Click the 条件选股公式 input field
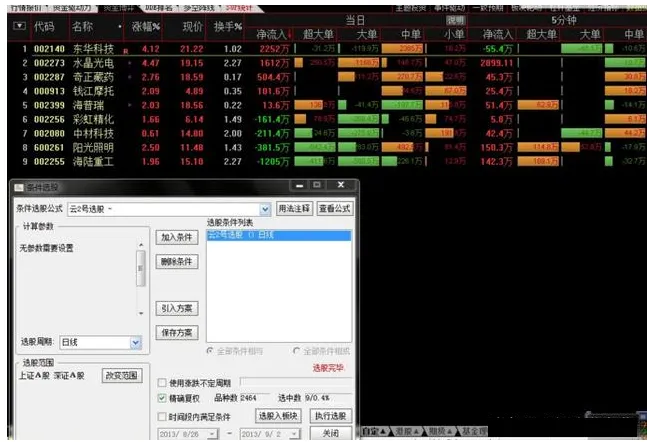This screenshot has height=442, width=647. (164, 209)
